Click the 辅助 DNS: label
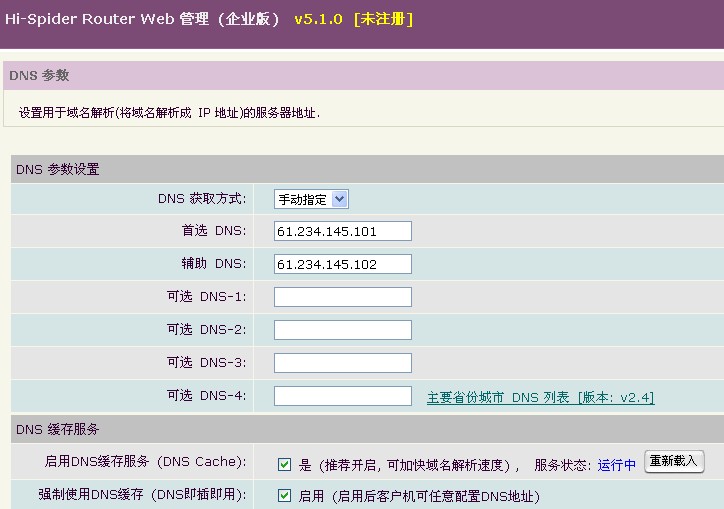 pos(214,263)
